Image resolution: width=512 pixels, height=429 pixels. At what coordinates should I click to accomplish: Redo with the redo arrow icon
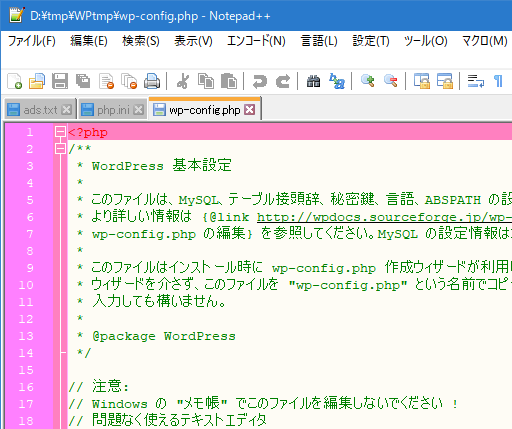click(x=283, y=81)
